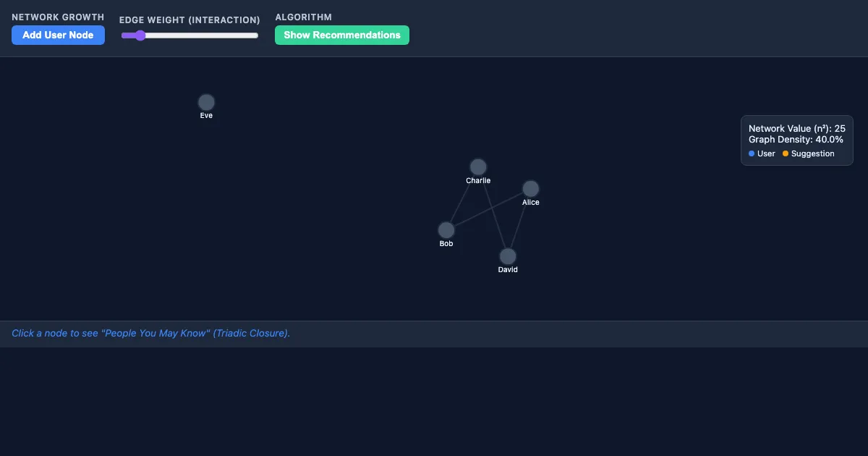Adjust the Edge Weight interaction slider

(190, 35)
